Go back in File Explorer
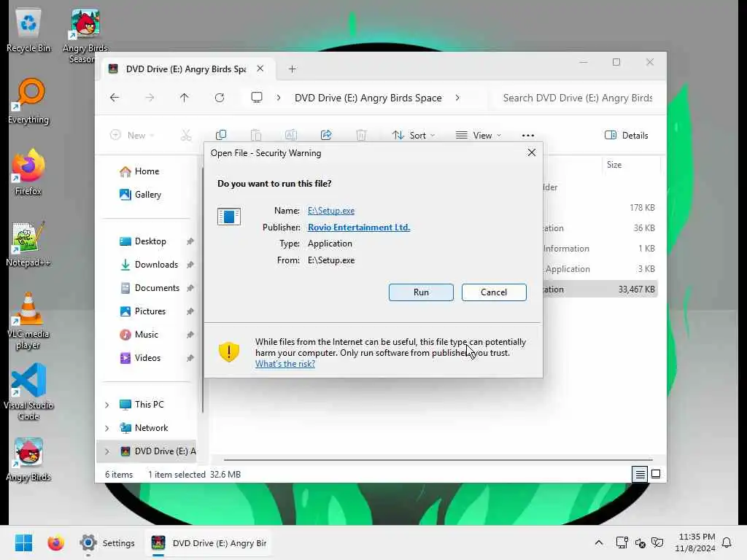 click(115, 98)
